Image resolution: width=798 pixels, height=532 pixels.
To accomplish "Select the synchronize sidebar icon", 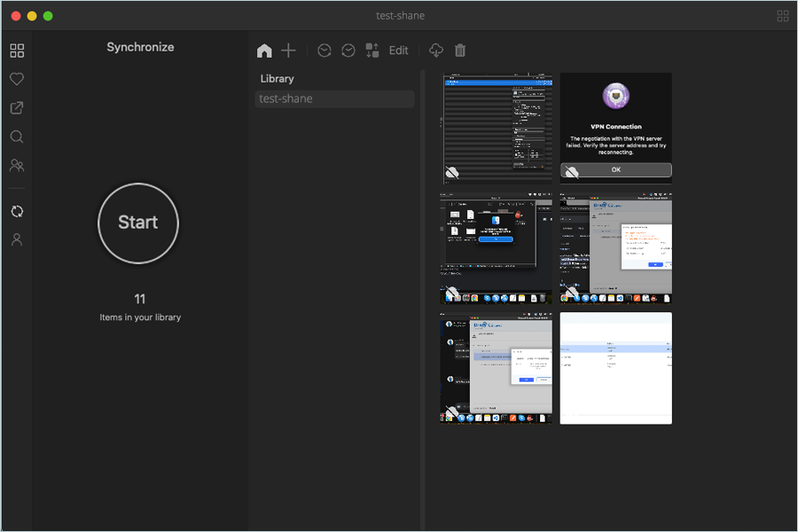I will coord(17,211).
